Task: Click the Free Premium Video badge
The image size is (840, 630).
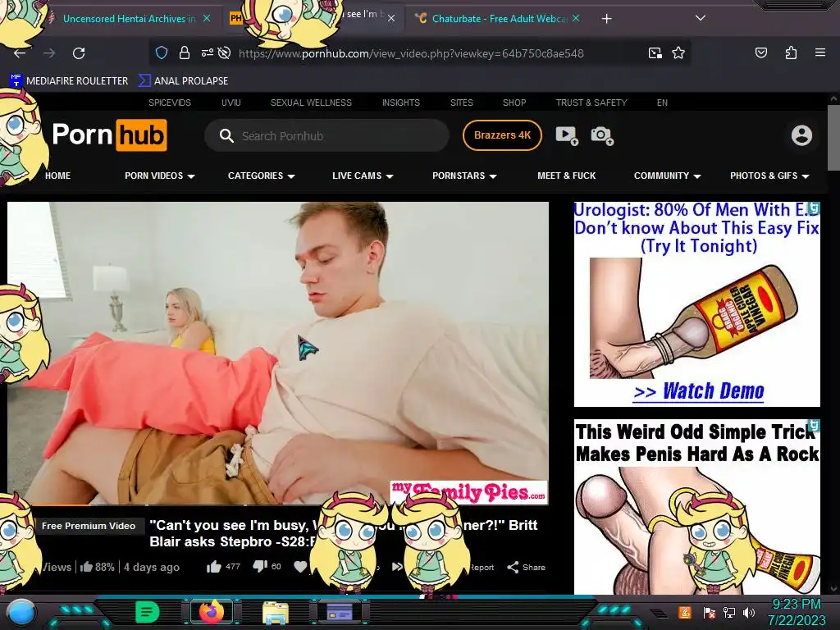Action: [89, 526]
